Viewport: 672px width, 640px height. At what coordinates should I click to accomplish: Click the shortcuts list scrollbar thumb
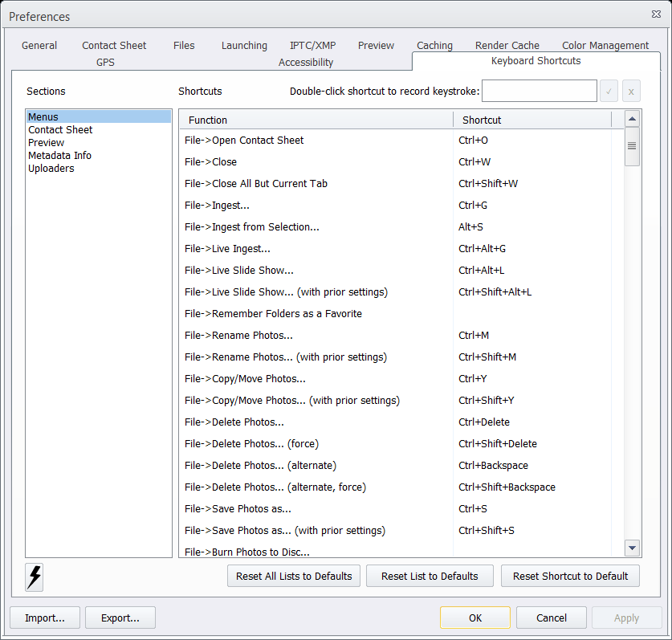tap(632, 146)
